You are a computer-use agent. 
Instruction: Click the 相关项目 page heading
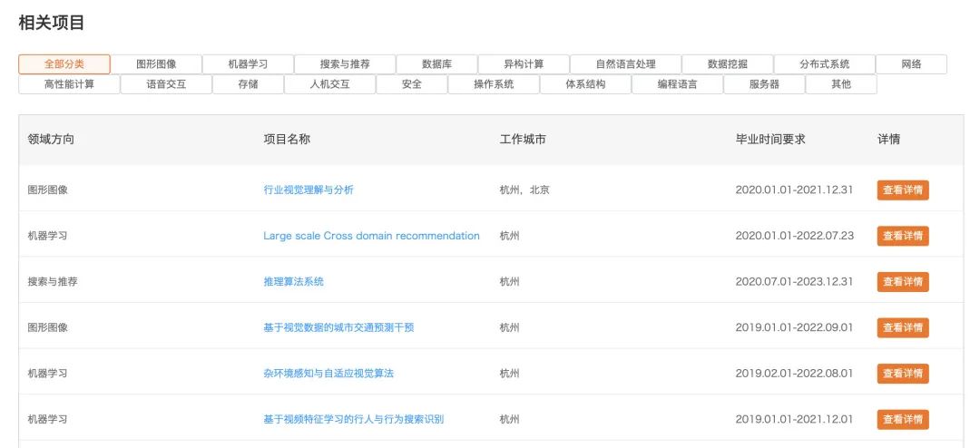51,23
